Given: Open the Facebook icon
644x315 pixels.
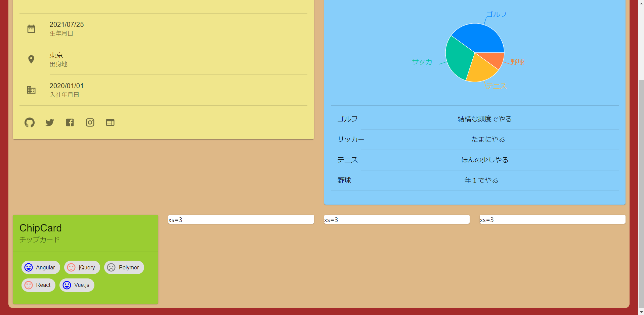Looking at the screenshot, I should coord(70,122).
